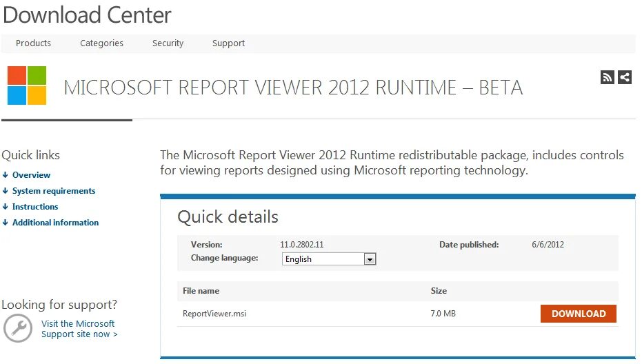Click the Quick links heading
The width and height of the screenshot is (642, 364).
pyautogui.click(x=31, y=155)
